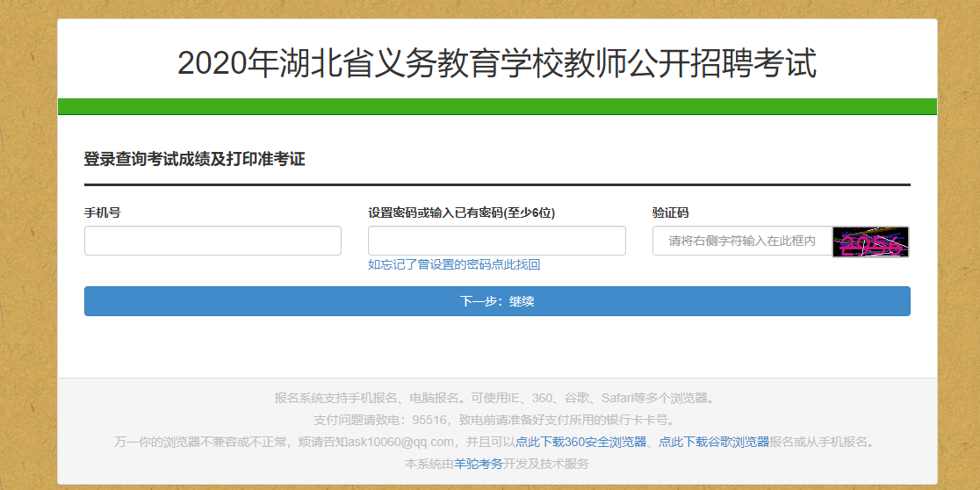Open the 如忘记了曾设置的密码点此找回 link
This screenshot has height=490, width=980.
click(x=454, y=265)
